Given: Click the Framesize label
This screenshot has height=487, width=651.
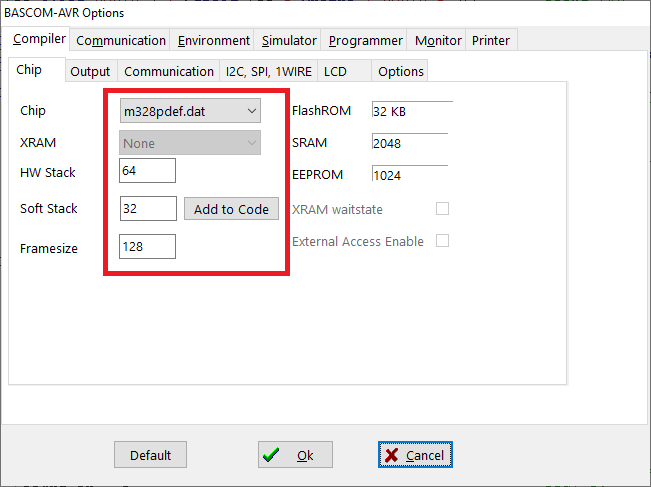Looking at the screenshot, I should pos(49,248).
